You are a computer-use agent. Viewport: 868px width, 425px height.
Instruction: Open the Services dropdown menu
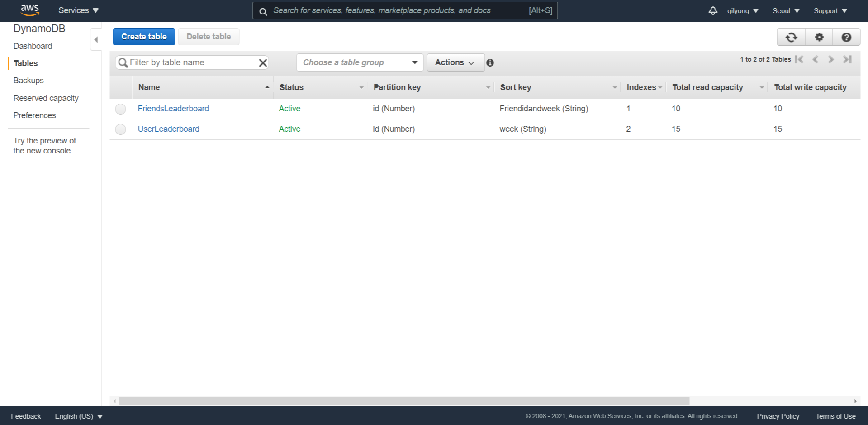[78, 10]
